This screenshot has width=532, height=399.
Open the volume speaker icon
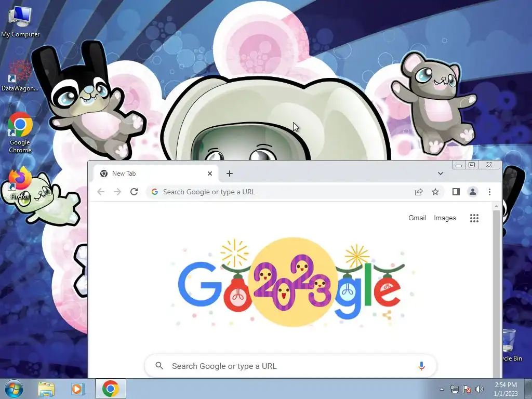point(480,389)
